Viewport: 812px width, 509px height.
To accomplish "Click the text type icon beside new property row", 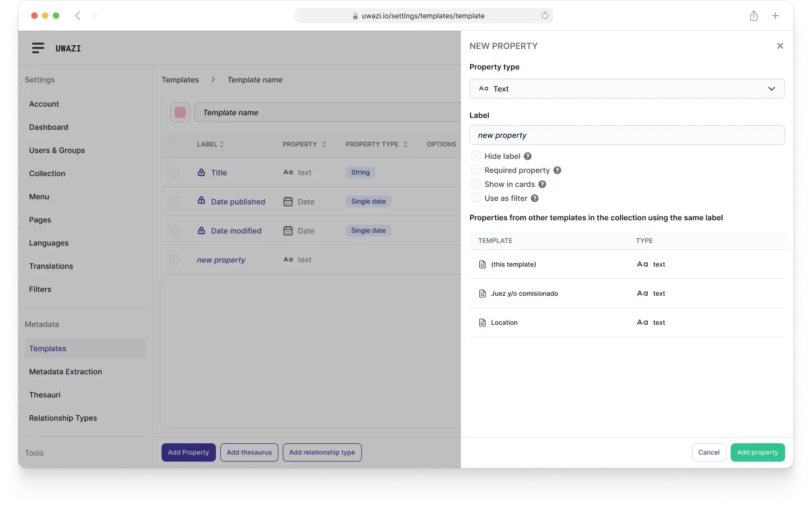I will pos(288,259).
